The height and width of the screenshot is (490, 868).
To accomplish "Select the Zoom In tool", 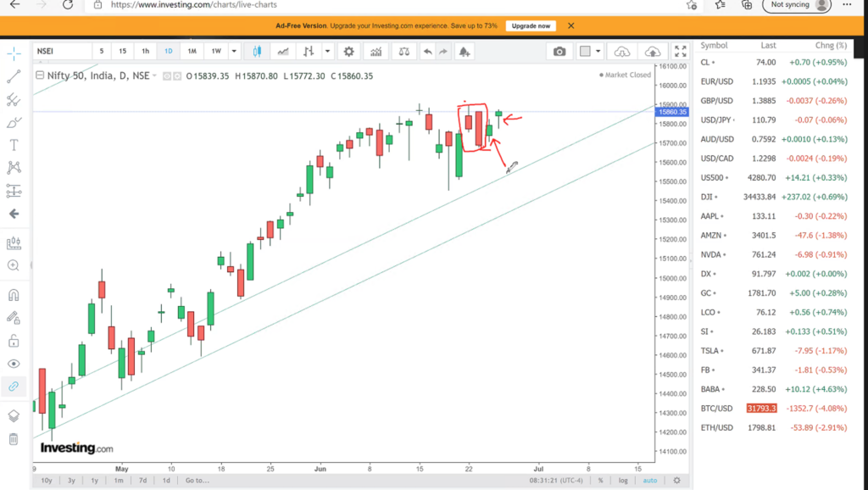I will [14, 265].
